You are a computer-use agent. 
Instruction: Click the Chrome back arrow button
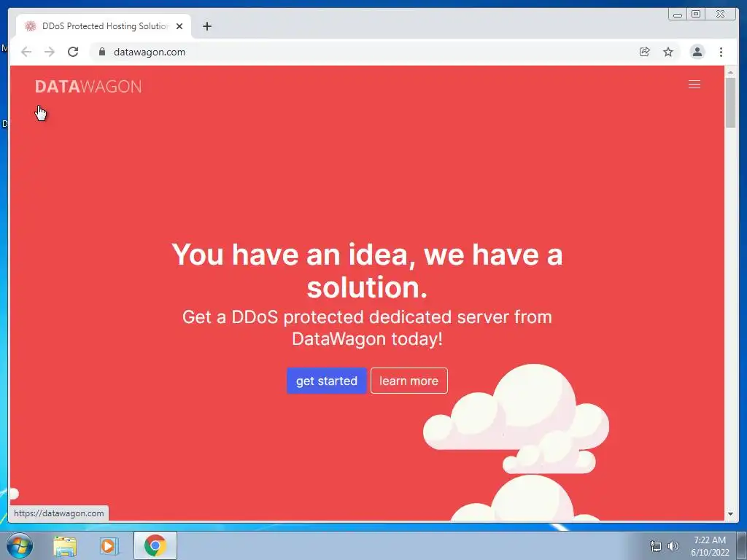[26, 52]
